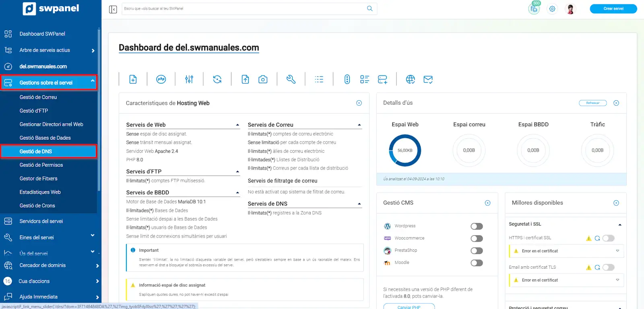This screenshot has height=309, width=644.
Task: Click the sync/refresh toolbar icon
Action: pos(217,79)
